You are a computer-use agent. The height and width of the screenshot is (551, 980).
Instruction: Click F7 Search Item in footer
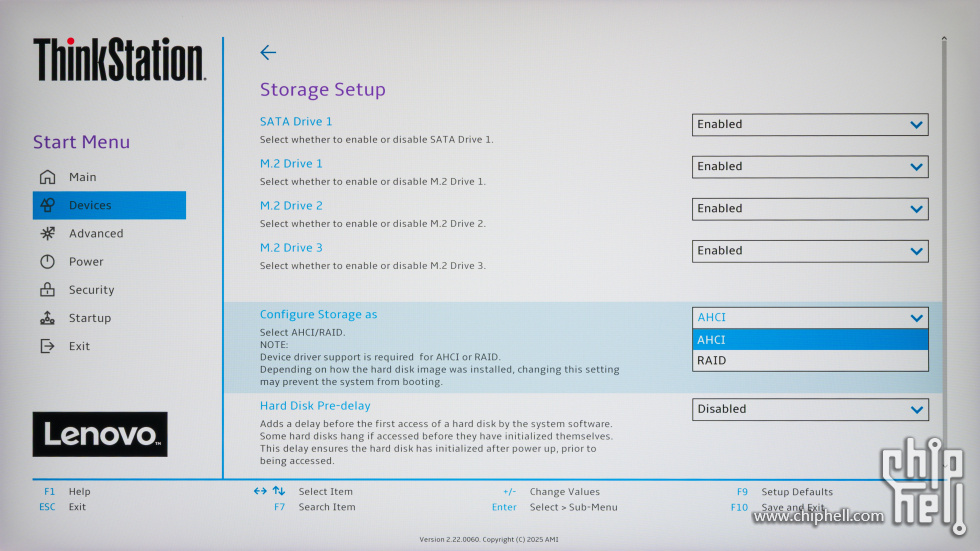coord(314,507)
